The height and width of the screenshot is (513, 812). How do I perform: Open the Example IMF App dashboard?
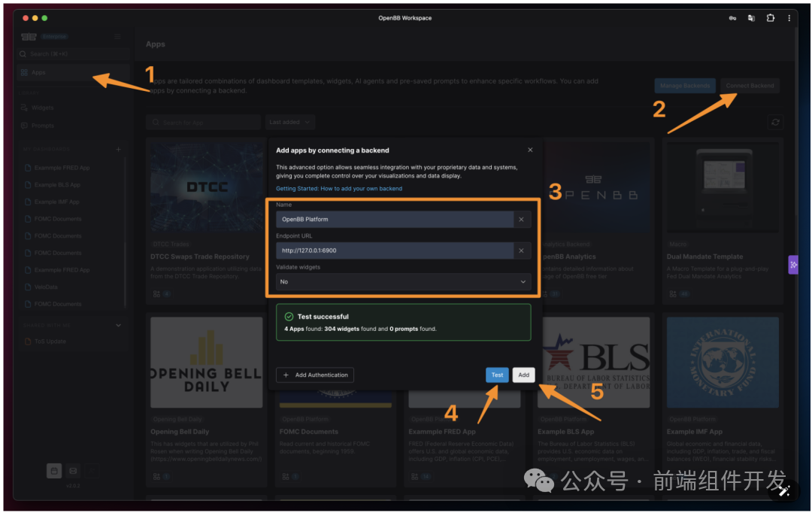click(x=56, y=202)
